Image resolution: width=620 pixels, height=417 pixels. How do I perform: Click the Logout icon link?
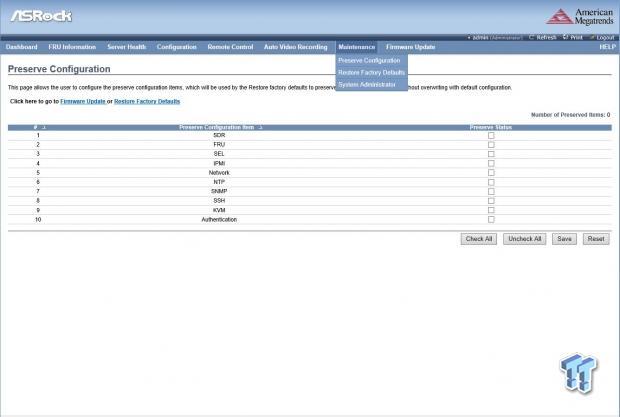pyautogui.click(x=602, y=38)
